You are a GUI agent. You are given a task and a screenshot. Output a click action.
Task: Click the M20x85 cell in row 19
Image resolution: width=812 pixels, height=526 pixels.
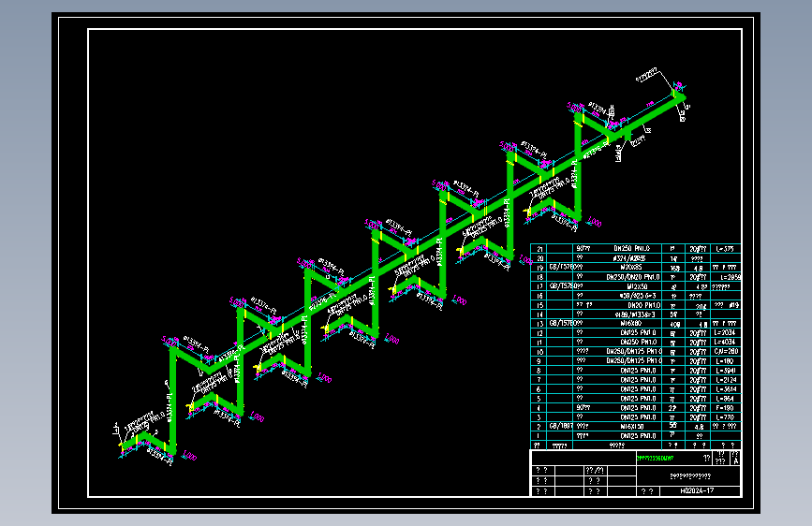pos(630,268)
